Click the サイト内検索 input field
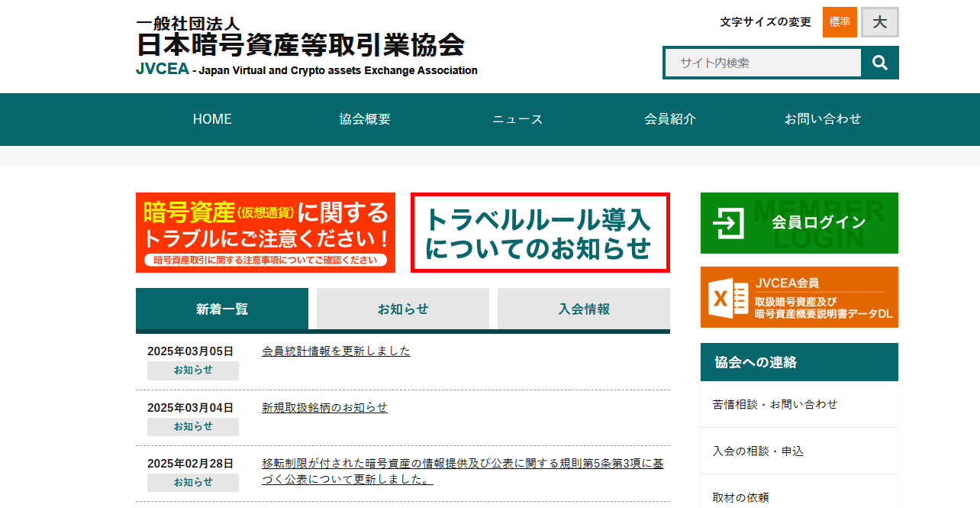 tap(763, 63)
